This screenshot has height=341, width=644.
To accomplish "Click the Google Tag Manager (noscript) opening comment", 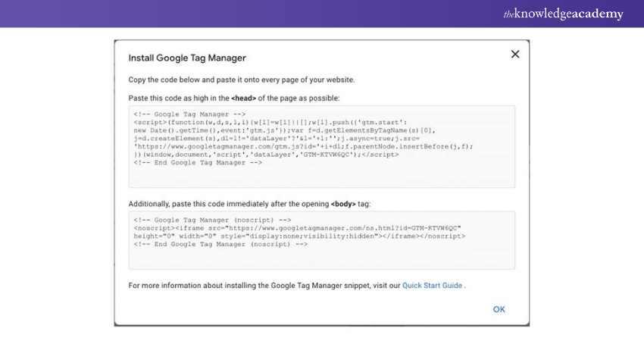I will click(216, 220).
